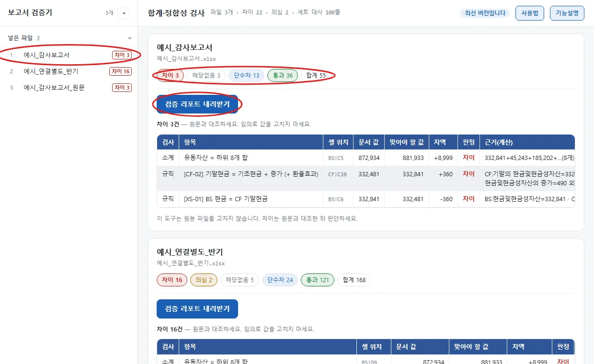Filter by 단수차 24 chip

(280, 280)
